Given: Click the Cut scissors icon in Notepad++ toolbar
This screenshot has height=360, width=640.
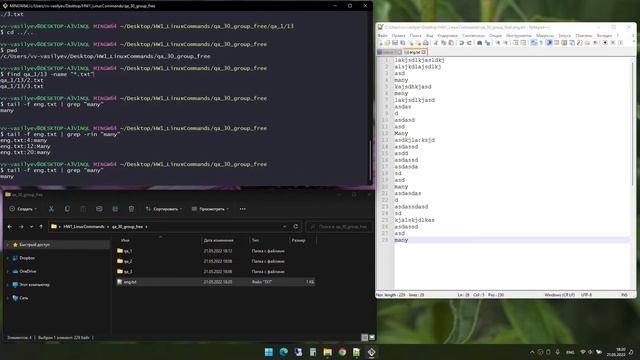Looking at the screenshot, I should [436, 42].
